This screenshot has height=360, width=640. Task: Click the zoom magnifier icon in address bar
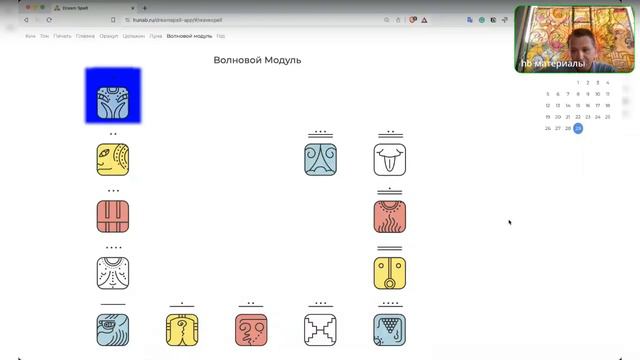tap(387, 20)
